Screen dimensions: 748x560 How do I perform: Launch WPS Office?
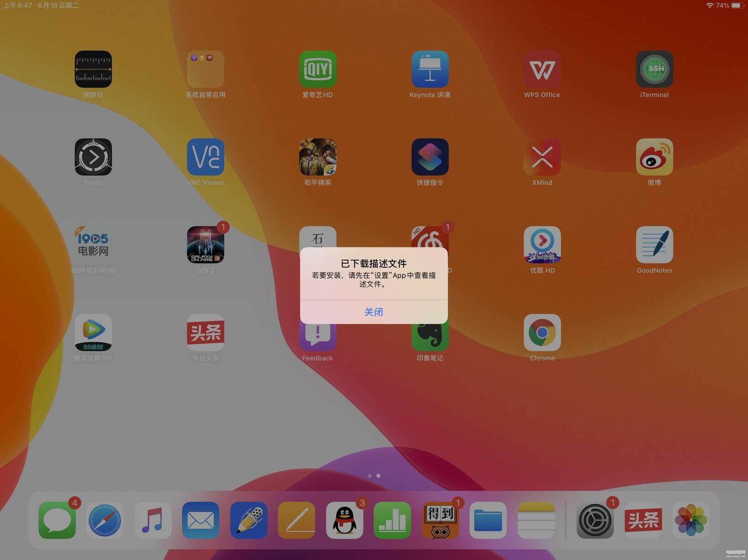click(x=542, y=69)
